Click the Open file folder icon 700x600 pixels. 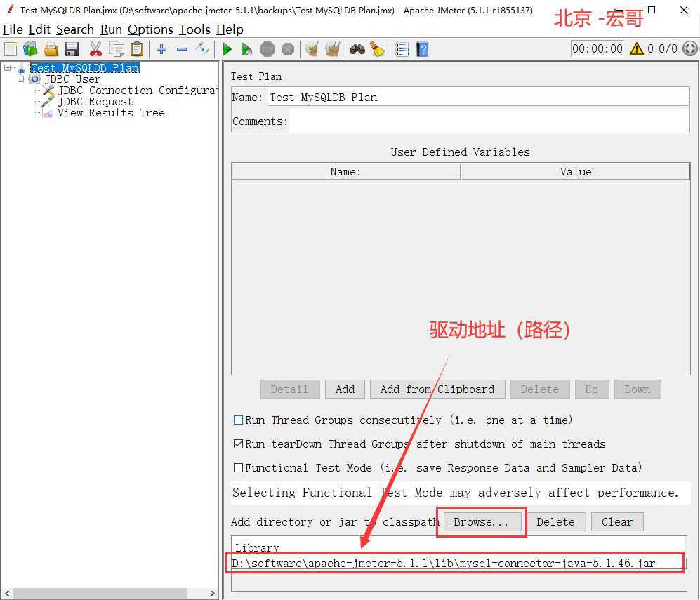[51, 49]
